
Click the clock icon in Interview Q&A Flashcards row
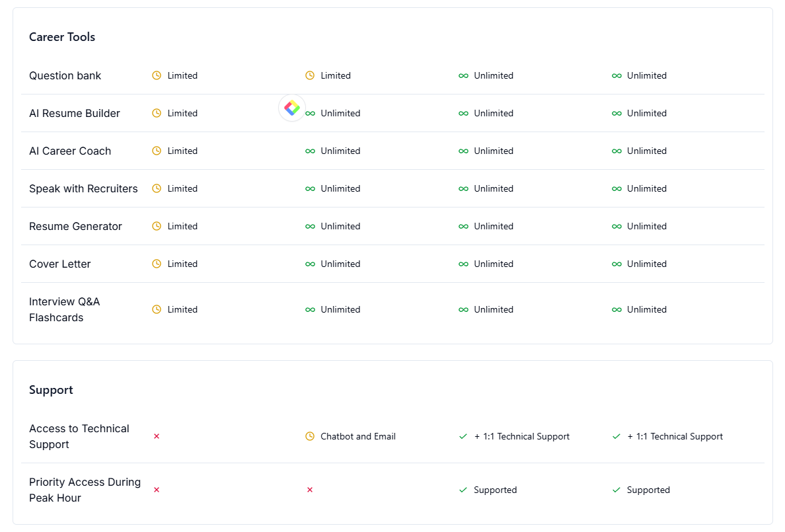(x=157, y=309)
